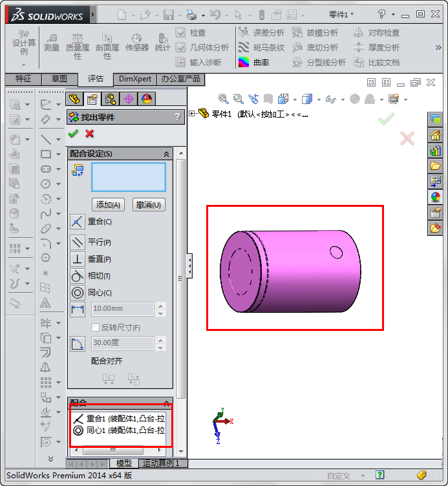448x486 pixels.
Task: Open Hide/Show Items dropdown arrow
Action: tap(343, 100)
